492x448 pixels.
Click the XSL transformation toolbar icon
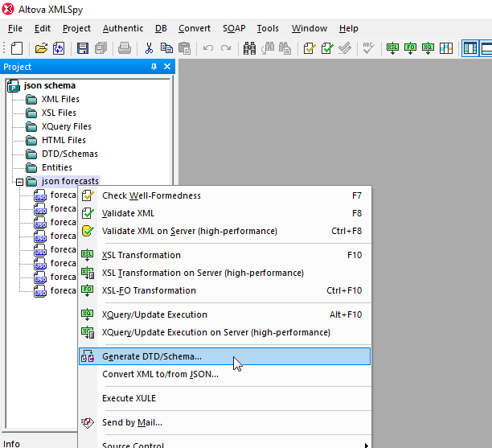coord(393,48)
